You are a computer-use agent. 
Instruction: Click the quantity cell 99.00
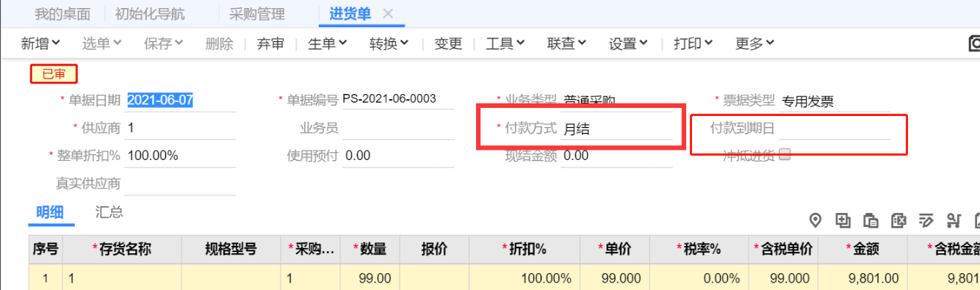point(370,278)
